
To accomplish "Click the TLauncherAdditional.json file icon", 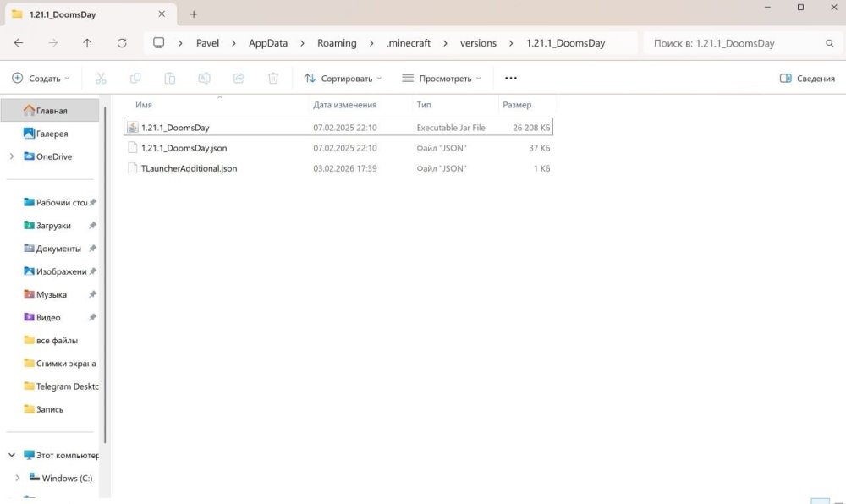I will [x=132, y=168].
